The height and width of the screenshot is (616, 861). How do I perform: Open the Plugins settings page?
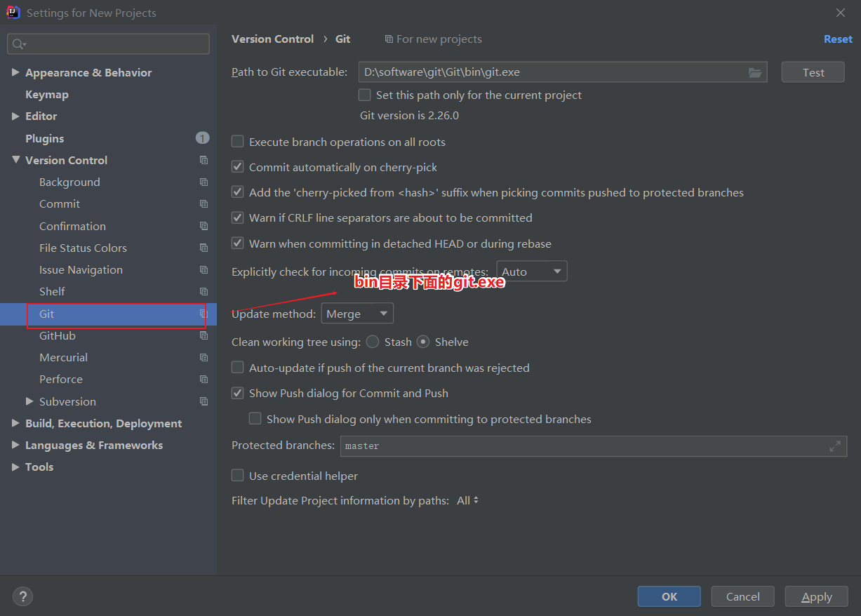(45, 138)
